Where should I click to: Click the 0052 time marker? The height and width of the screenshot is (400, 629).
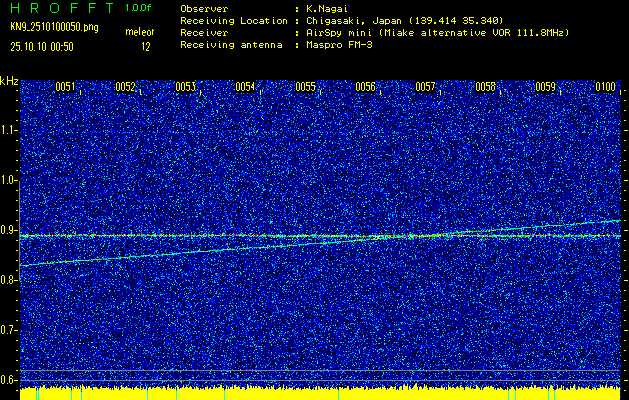tap(125, 87)
